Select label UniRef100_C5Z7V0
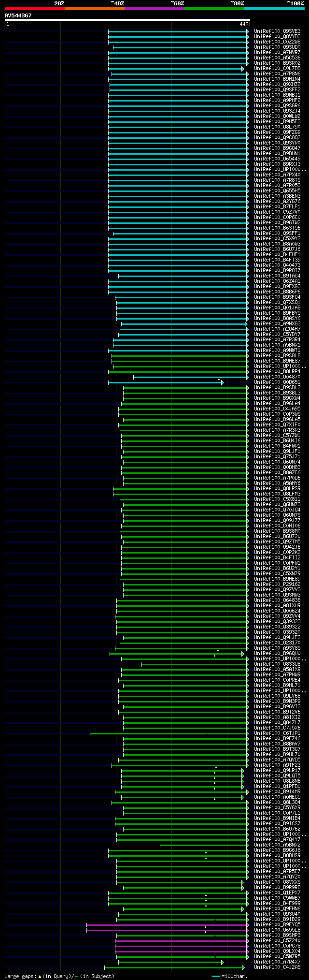309x980 pixels. (277, 212)
